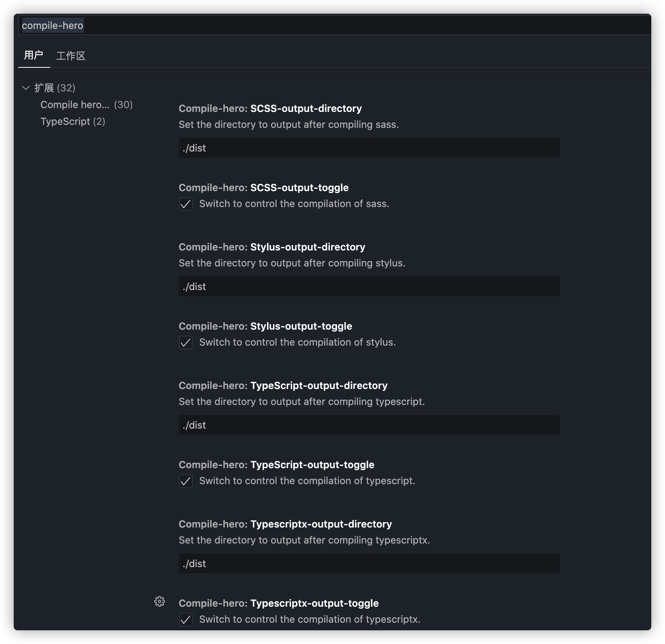The height and width of the screenshot is (644, 665).
Task: Focus the compile-hero settings search box
Action: pyautogui.click(x=334, y=26)
